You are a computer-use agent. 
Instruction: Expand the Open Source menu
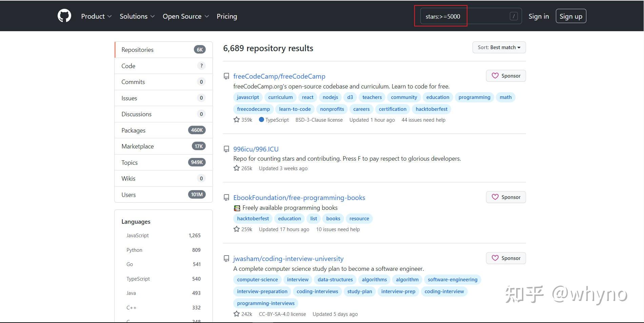pyautogui.click(x=185, y=16)
